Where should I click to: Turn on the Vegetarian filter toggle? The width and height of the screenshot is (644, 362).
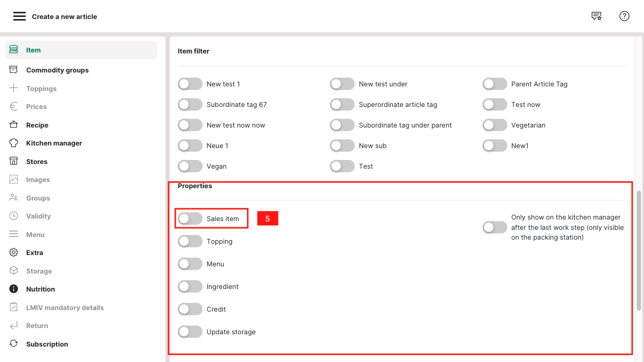[x=494, y=125]
